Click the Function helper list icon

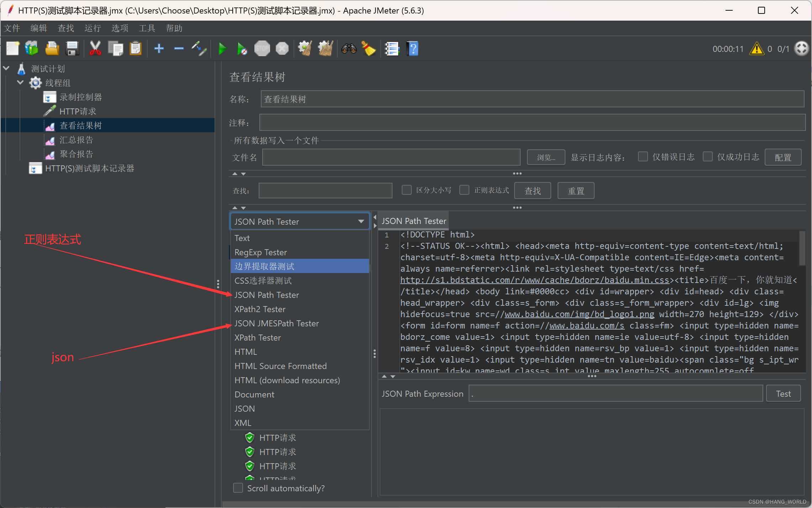click(392, 49)
